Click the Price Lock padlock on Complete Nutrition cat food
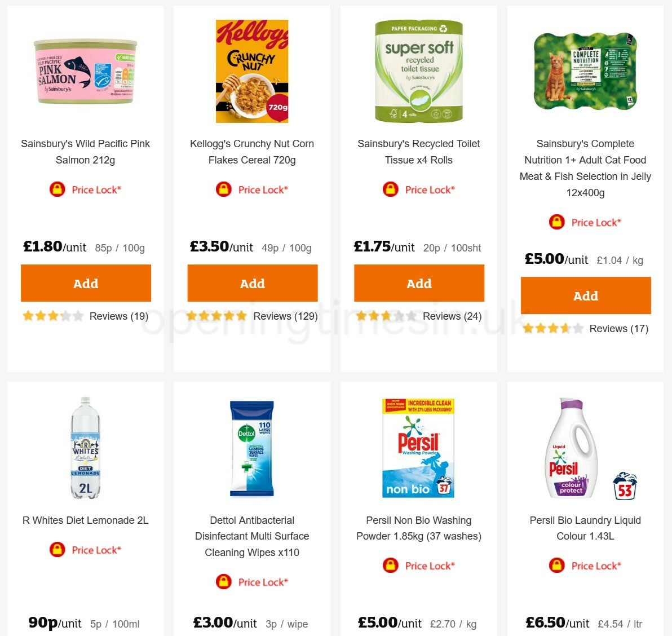 (x=556, y=222)
